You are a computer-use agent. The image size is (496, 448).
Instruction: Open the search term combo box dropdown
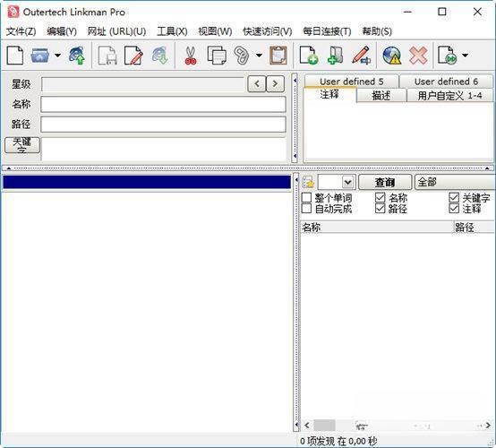[x=347, y=183]
